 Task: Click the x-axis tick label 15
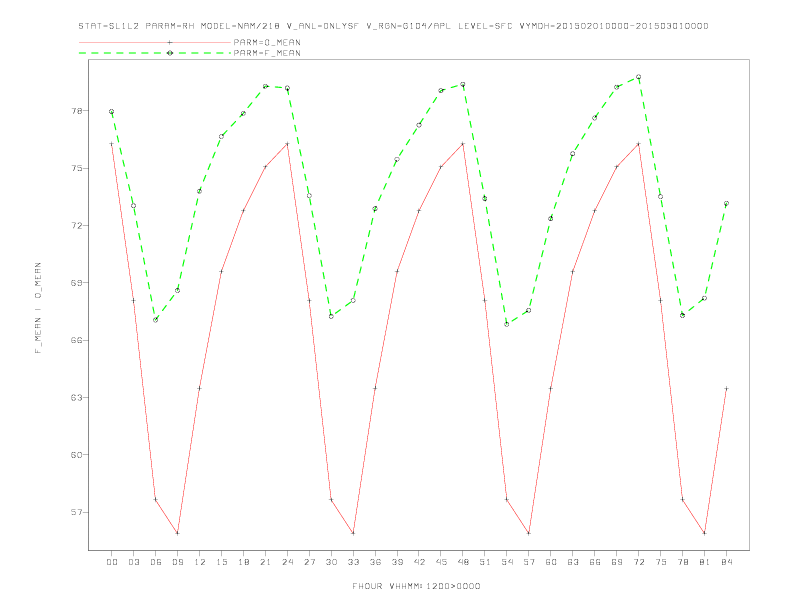pyautogui.click(x=221, y=562)
